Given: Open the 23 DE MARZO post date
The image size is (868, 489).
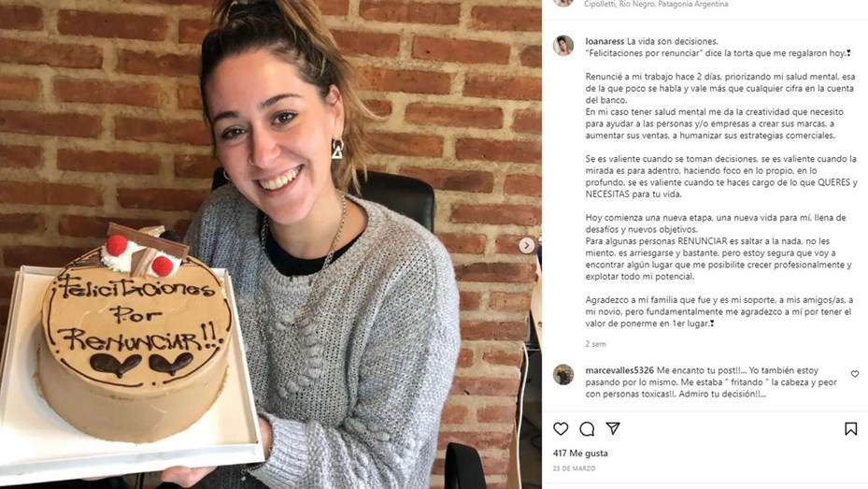Looking at the screenshot, I should pyautogui.click(x=574, y=468).
